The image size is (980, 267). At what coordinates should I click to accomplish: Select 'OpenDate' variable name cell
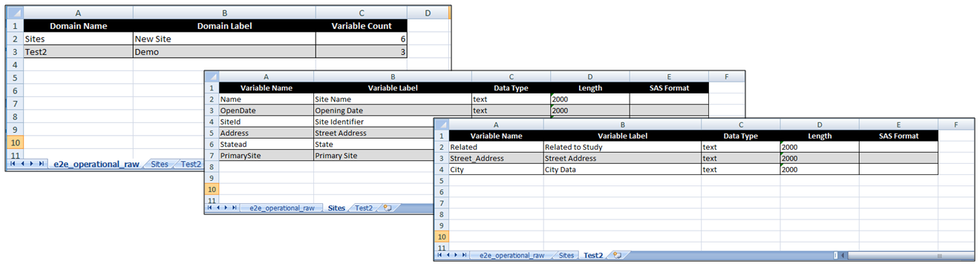click(x=267, y=111)
